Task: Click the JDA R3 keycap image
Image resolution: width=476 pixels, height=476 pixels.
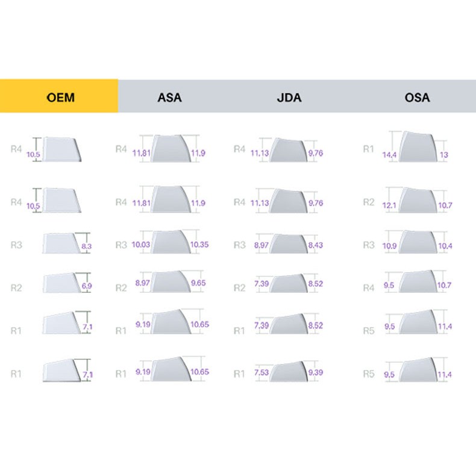Action: tap(286, 243)
